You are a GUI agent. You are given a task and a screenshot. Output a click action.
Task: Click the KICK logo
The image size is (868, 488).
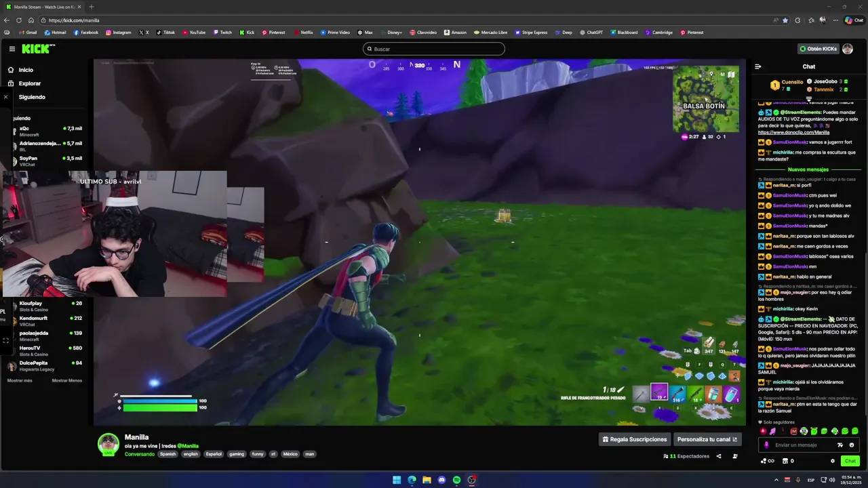point(38,49)
